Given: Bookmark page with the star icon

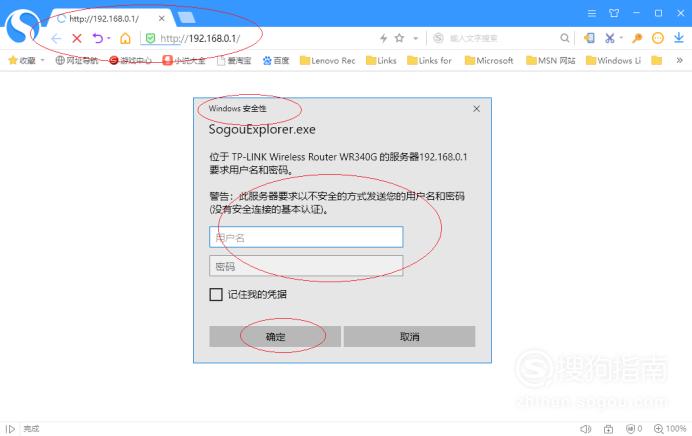Looking at the screenshot, I should pyautogui.click(x=399, y=38).
